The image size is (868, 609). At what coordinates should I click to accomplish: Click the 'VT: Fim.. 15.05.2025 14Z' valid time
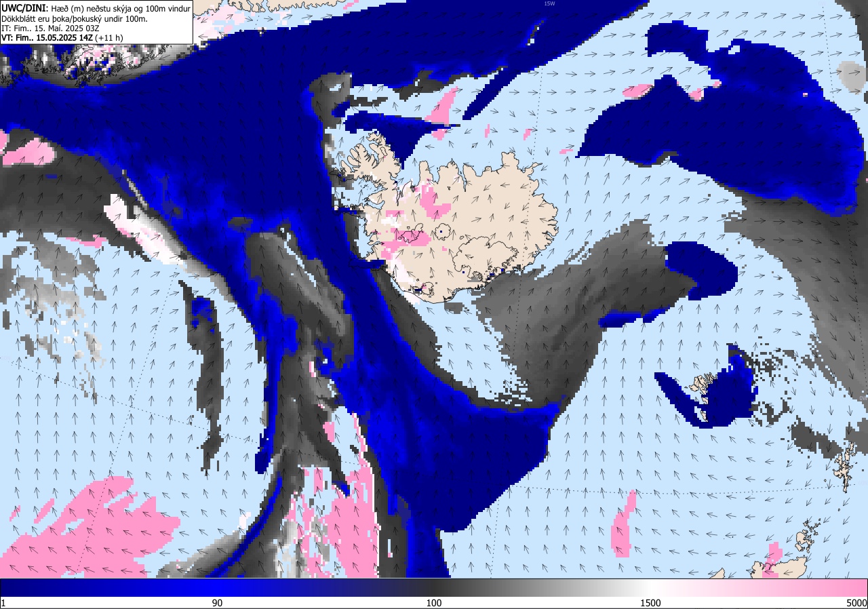pyautogui.click(x=47, y=39)
